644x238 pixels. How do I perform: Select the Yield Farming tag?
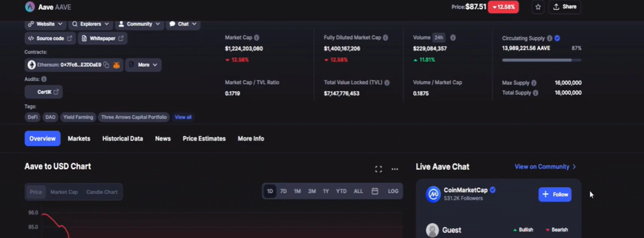[x=78, y=117]
